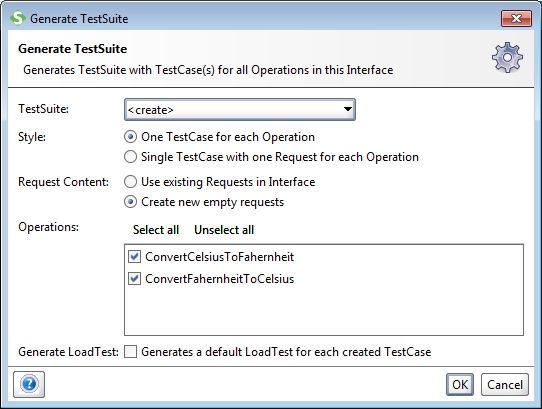Click the ConvertFahernheitToCelsius operation label

tap(219, 279)
